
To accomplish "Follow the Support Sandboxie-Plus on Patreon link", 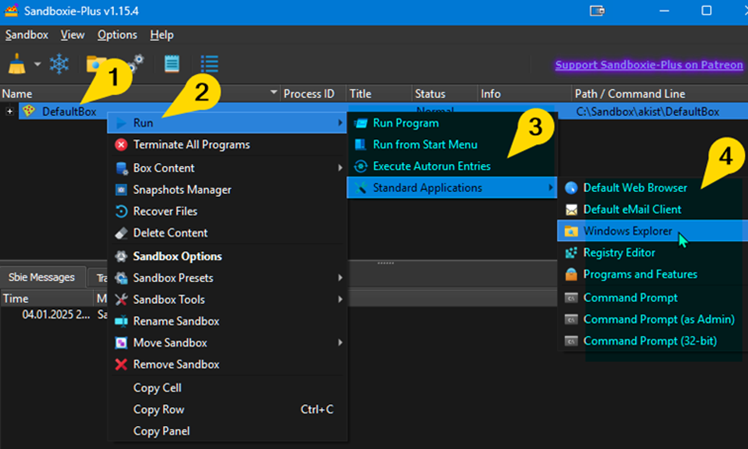I will pyautogui.click(x=649, y=65).
